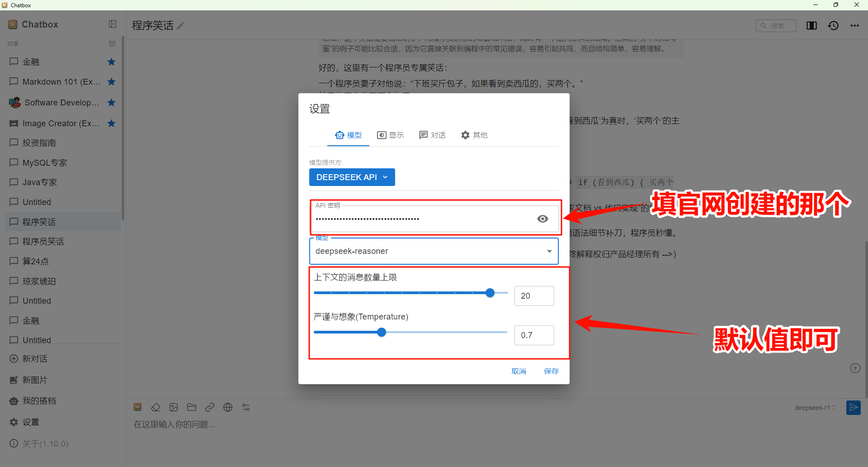
Task: Open the Software Developer conversation avatar row
Action: [x=62, y=103]
